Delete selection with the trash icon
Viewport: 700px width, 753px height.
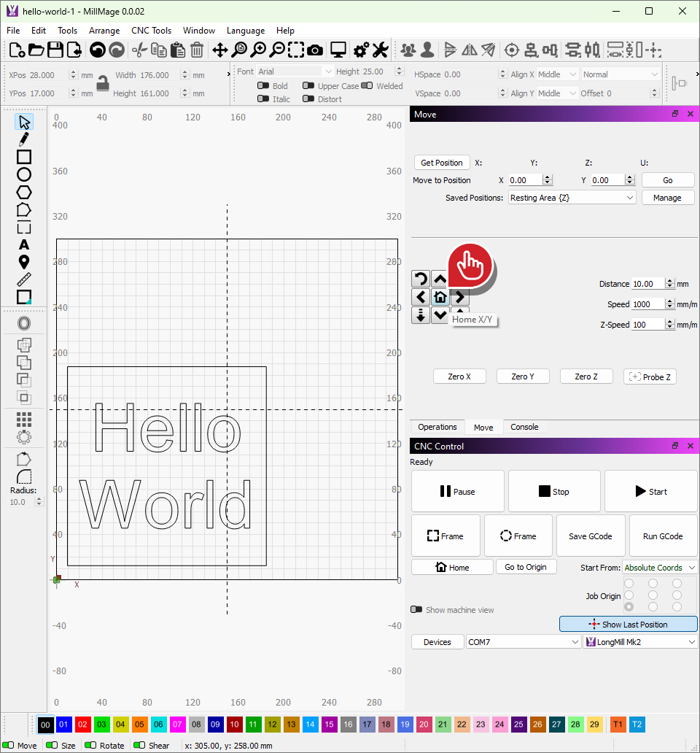[x=197, y=50]
